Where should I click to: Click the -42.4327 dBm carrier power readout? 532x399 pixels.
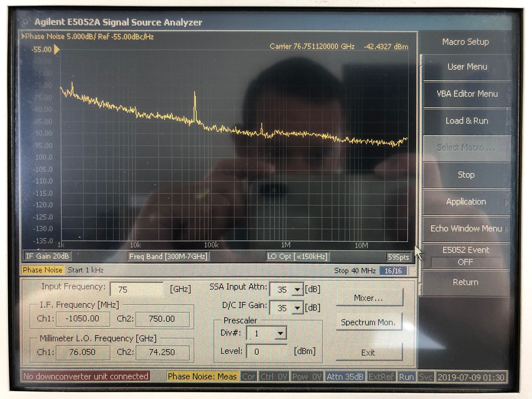point(386,47)
